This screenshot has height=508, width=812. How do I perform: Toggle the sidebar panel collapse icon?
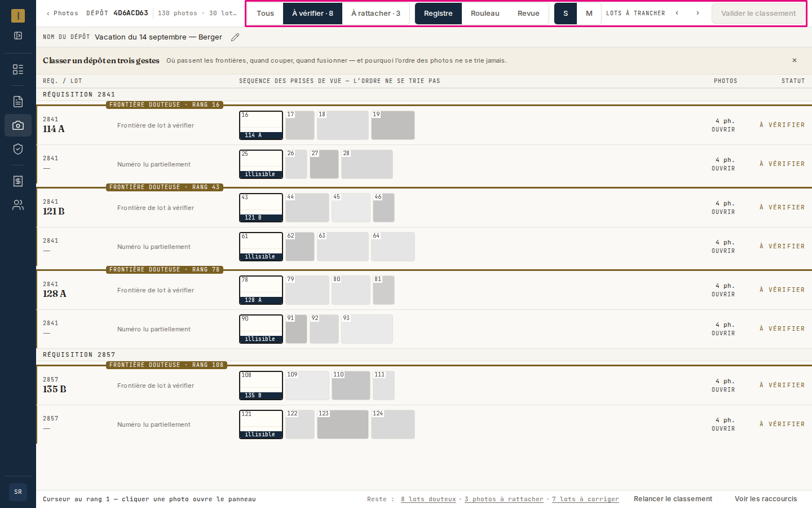pyautogui.click(x=18, y=36)
